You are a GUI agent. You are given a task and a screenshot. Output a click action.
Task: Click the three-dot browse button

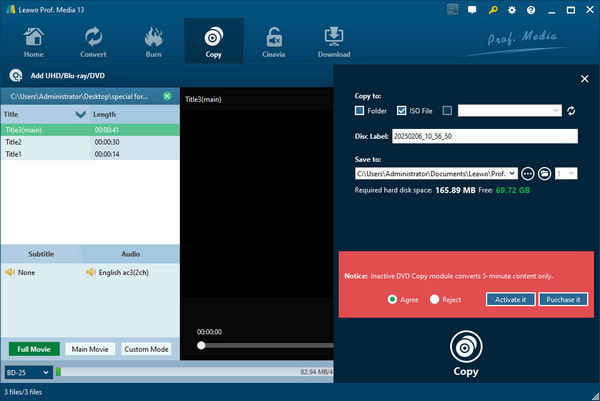tap(528, 173)
